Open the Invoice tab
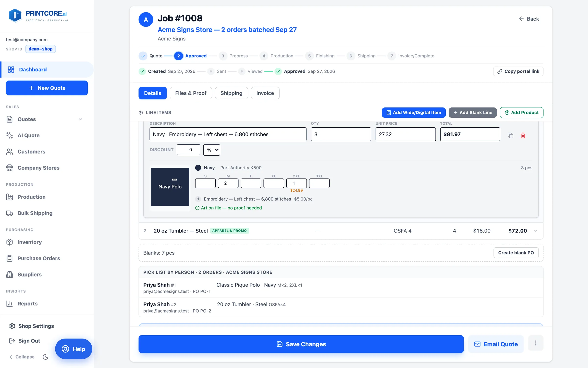This screenshot has width=588, height=368. tap(265, 93)
